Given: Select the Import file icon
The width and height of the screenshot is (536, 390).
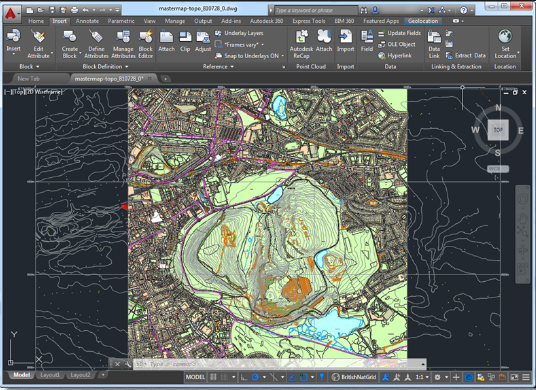Looking at the screenshot, I should coord(345,41).
